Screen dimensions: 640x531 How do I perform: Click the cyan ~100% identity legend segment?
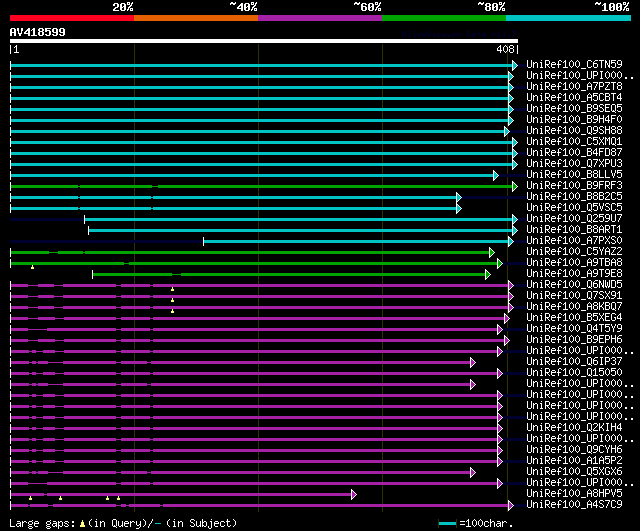point(568,18)
